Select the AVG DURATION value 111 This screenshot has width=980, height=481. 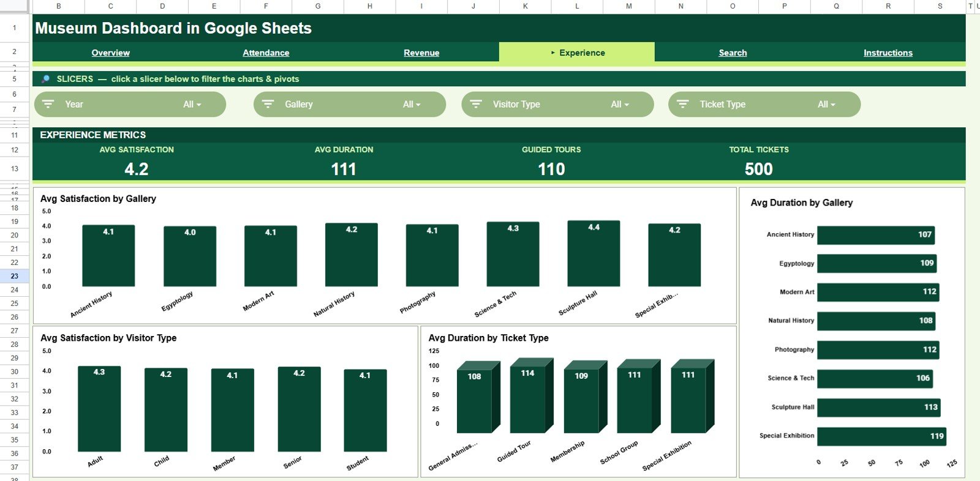click(344, 169)
